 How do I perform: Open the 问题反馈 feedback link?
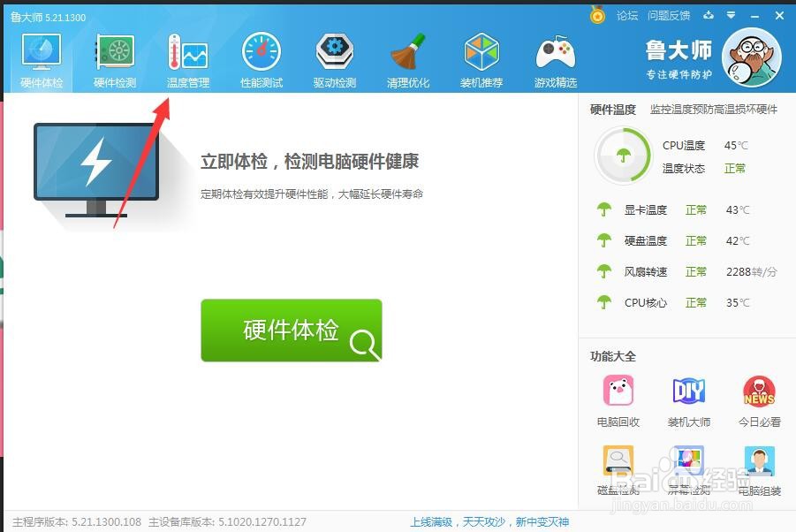tap(669, 16)
